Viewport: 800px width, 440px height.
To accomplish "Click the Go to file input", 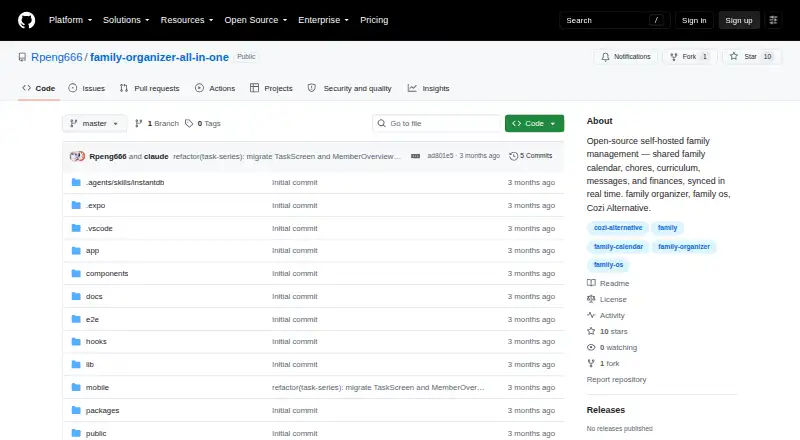I will pyautogui.click(x=437, y=124).
